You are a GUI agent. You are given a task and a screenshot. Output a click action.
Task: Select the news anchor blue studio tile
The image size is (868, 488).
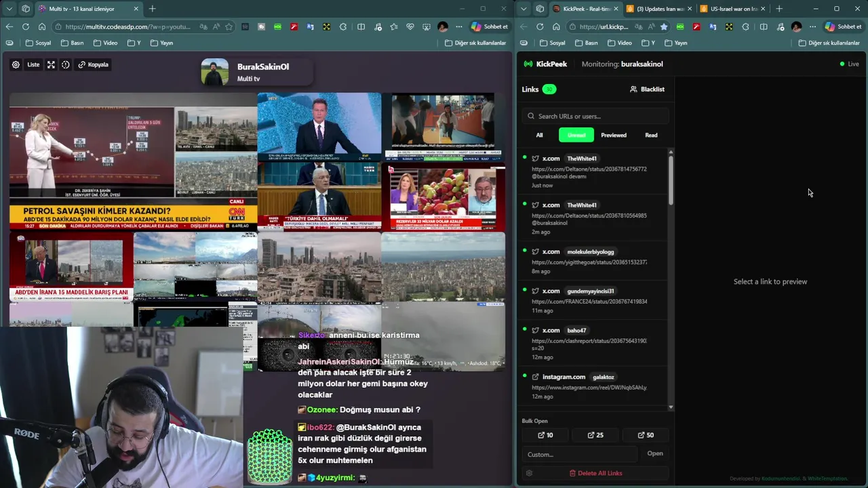click(x=319, y=126)
